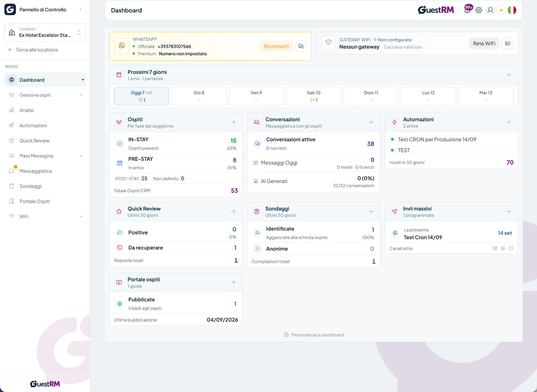Open the settings gear icon

479,10
